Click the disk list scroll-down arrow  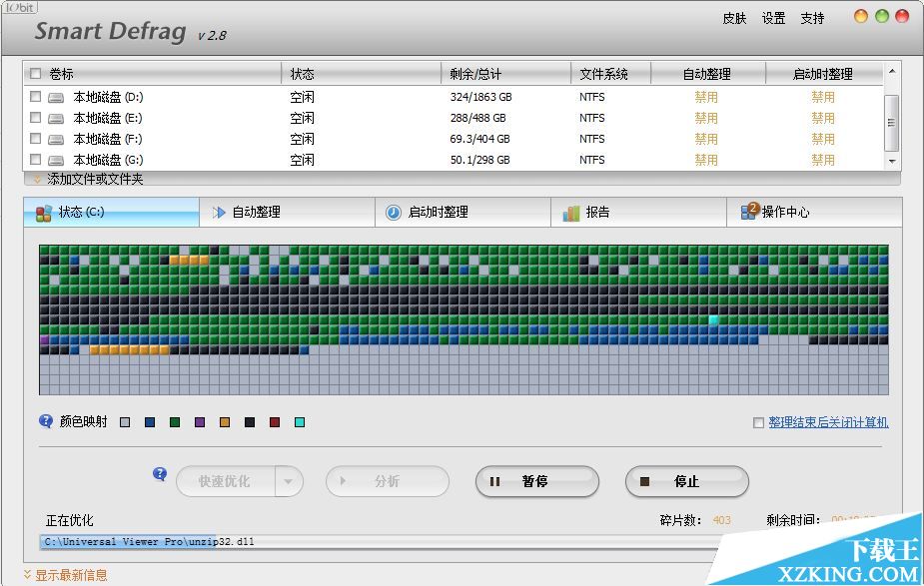(x=892, y=161)
